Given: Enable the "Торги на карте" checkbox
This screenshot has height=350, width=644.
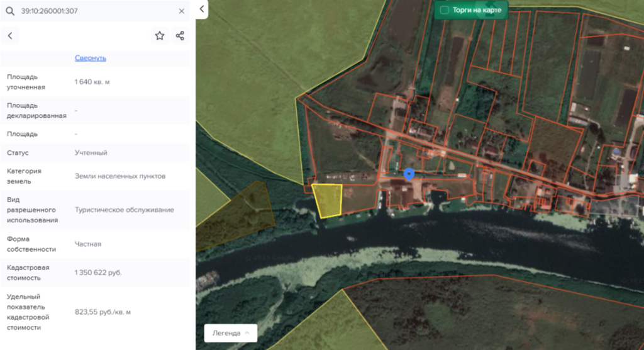Looking at the screenshot, I should click(445, 10).
